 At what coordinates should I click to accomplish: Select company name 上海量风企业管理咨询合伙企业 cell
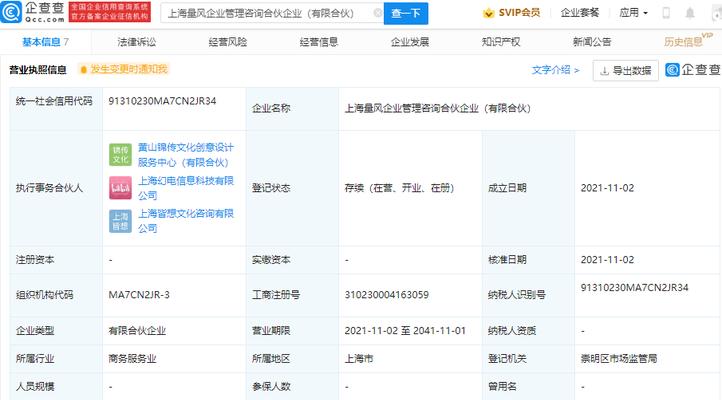pyautogui.click(x=437, y=108)
